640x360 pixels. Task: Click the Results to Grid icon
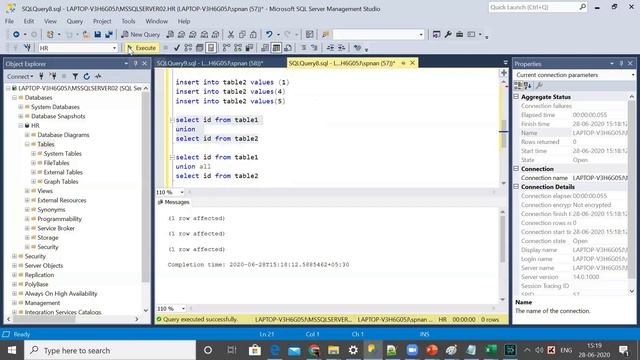[x=276, y=48]
